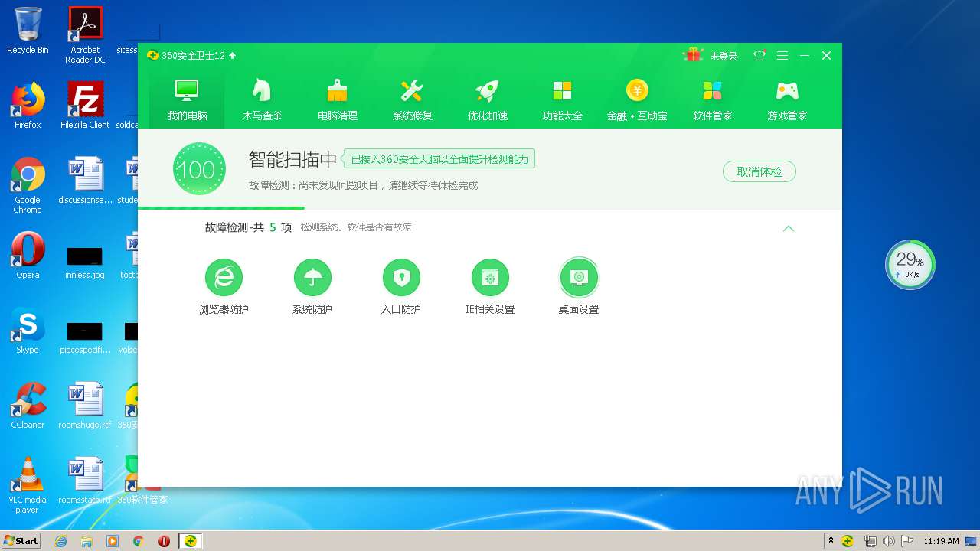This screenshot has height=551, width=980.
Task: Open Google Chrome desktop shortcut
Action: [28, 185]
